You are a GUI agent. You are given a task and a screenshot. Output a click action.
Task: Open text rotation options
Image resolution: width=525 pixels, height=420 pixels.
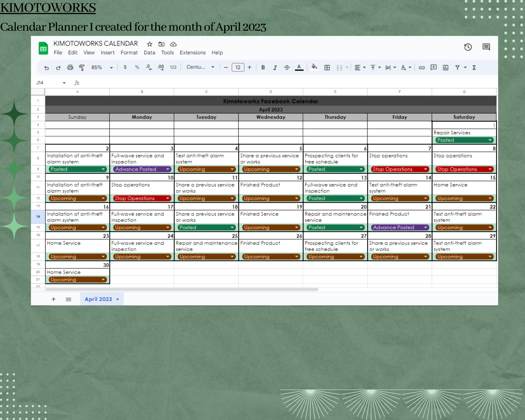click(x=406, y=68)
